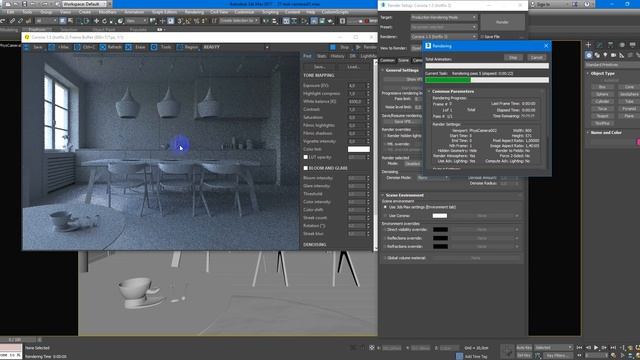Open the Rendering menu
Viewport: 640px width, 360px height.
point(194,12)
